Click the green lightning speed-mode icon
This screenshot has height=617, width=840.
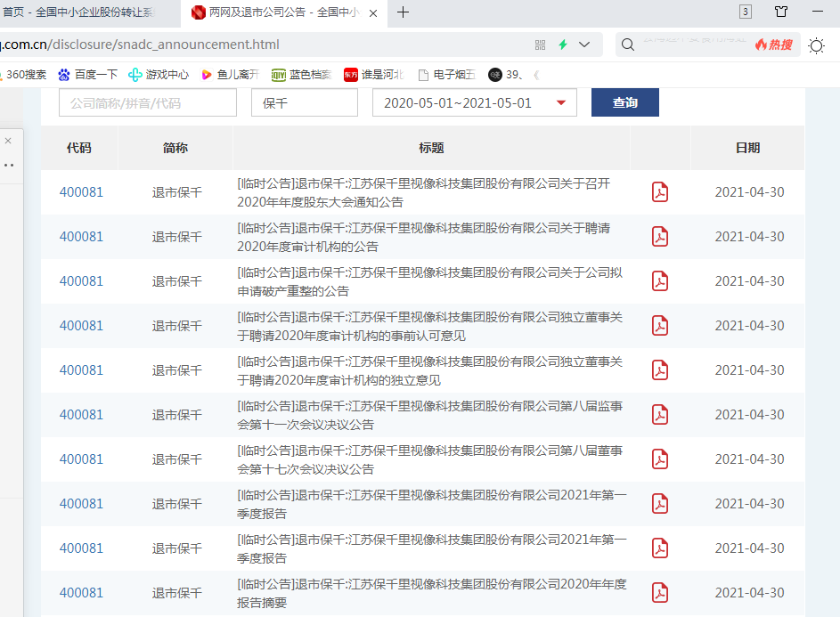[563, 45]
